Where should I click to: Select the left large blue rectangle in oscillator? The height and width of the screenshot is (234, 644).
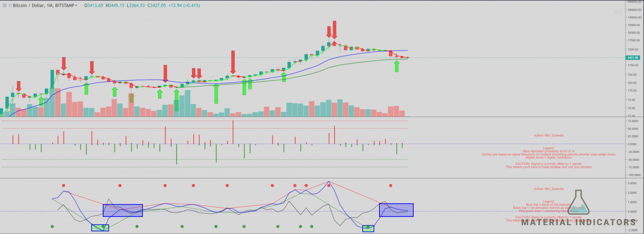point(123,210)
